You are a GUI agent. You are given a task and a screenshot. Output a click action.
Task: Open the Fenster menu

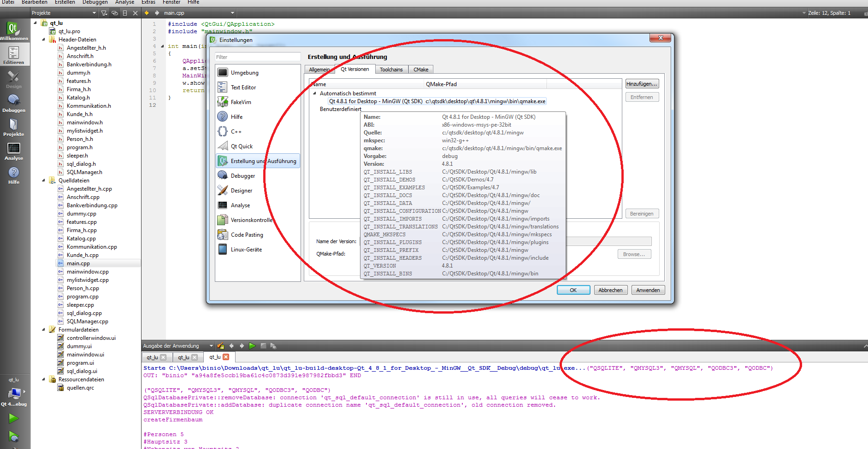click(x=171, y=2)
